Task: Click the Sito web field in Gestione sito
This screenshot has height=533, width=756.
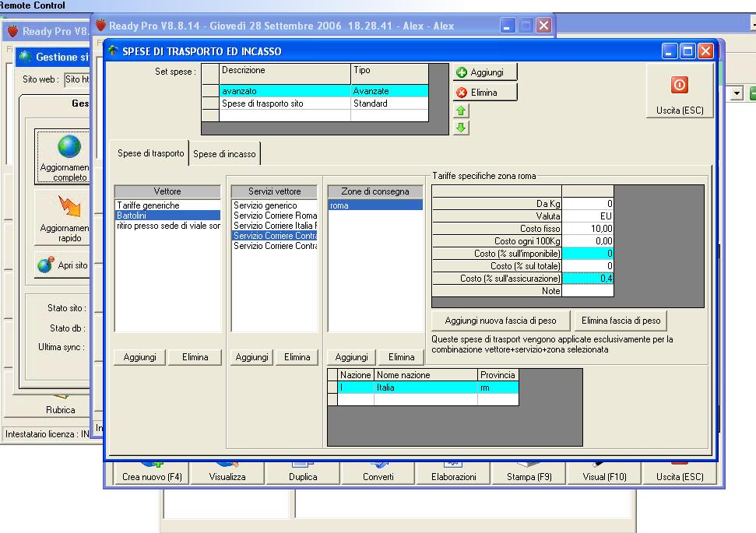Action: tap(77, 79)
